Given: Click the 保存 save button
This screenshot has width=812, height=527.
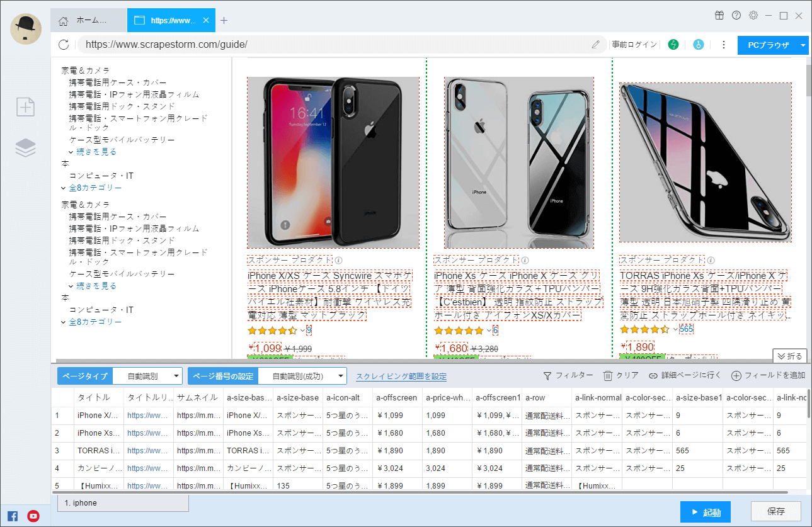Looking at the screenshot, I should tap(776, 512).
